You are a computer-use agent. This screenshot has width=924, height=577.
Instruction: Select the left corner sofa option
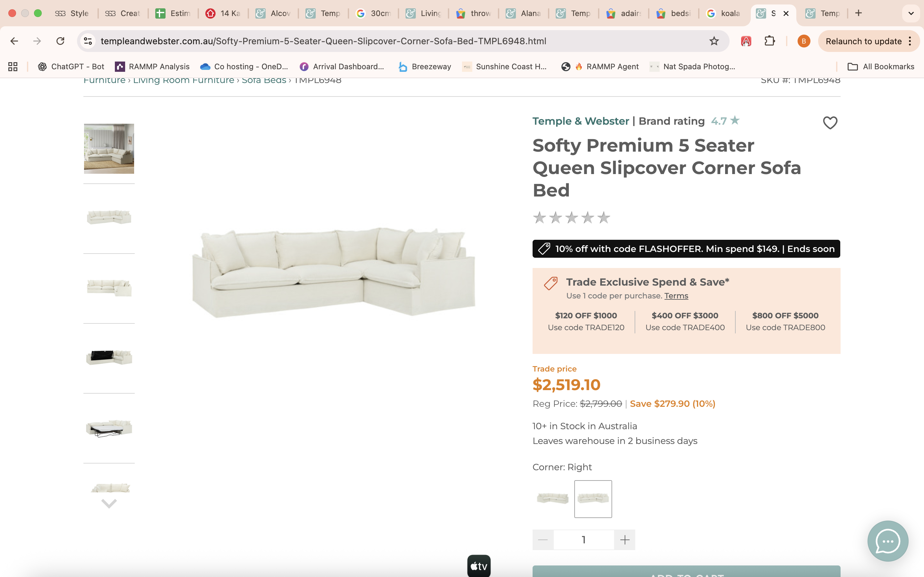(552, 498)
